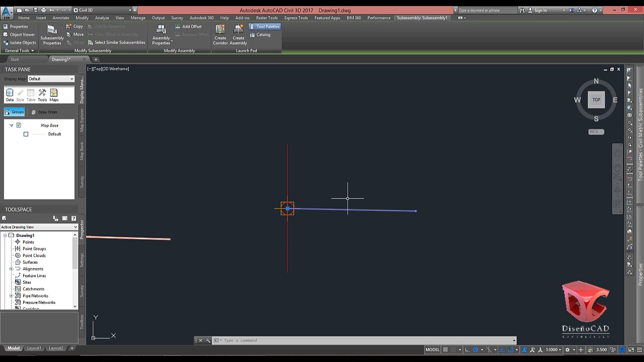Open the Civil 3D workspace dropdown
The image size is (644, 362).
point(102,10)
